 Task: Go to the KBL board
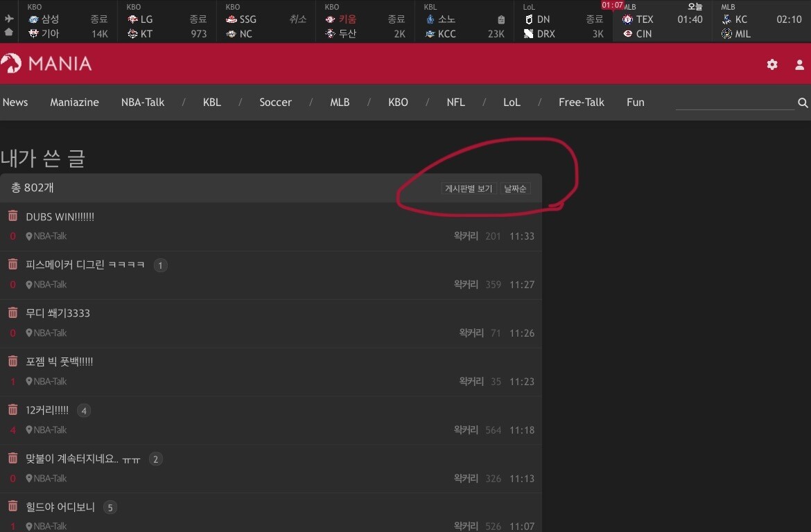click(x=212, y=103)
